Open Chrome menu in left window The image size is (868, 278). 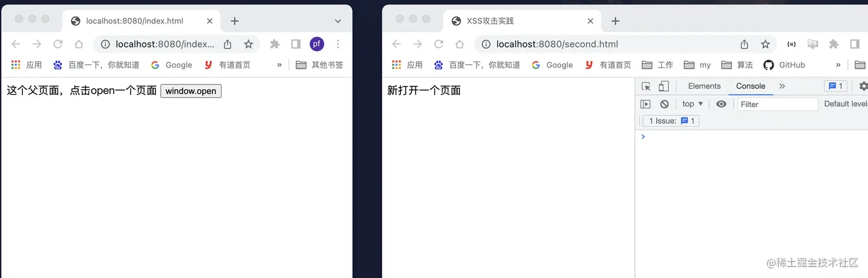(338, 44)
